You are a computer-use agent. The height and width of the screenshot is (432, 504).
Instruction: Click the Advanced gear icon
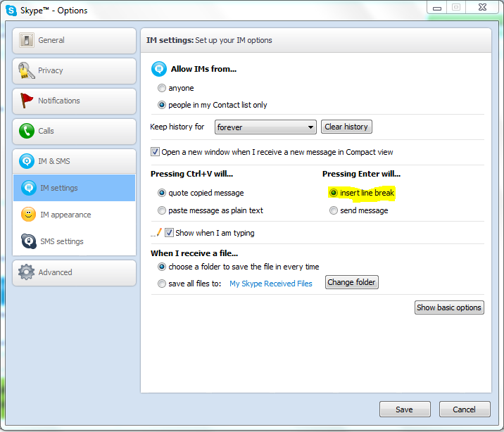(26, 272)
